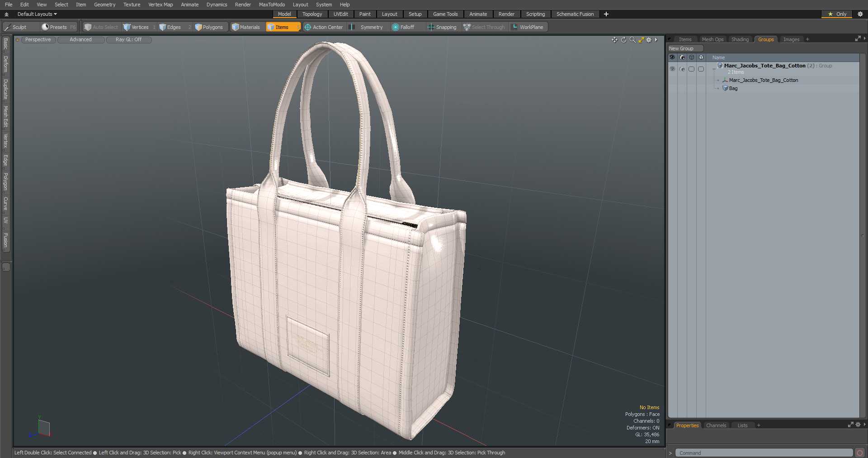868x458 pixels.
Task: Click the mesh item icon beside Bag
Action: tap(725, 88)
